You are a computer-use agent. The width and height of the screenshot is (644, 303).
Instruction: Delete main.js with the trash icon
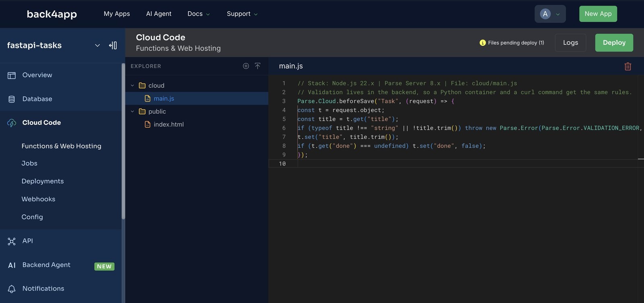[628, 66]
